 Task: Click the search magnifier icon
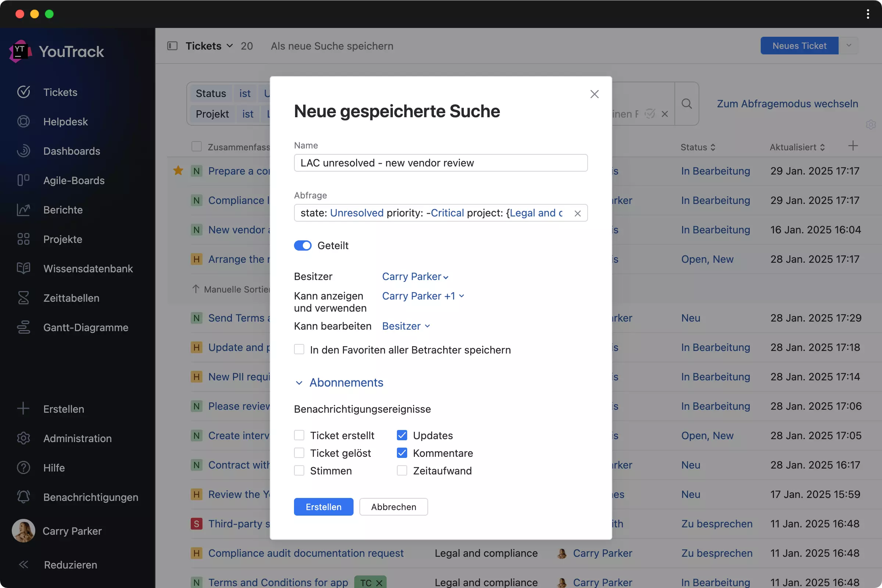tap(686, 104)
